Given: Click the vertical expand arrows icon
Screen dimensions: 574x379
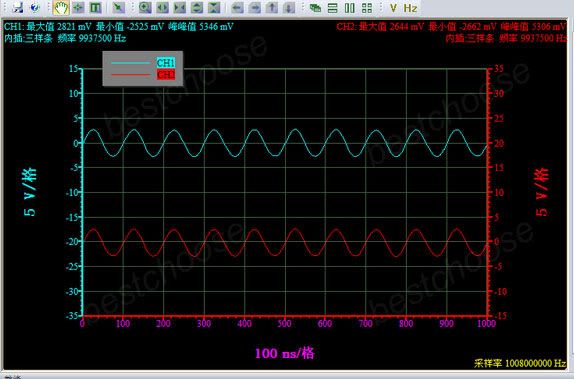Looking at the screenshot, I should point(197,7).
